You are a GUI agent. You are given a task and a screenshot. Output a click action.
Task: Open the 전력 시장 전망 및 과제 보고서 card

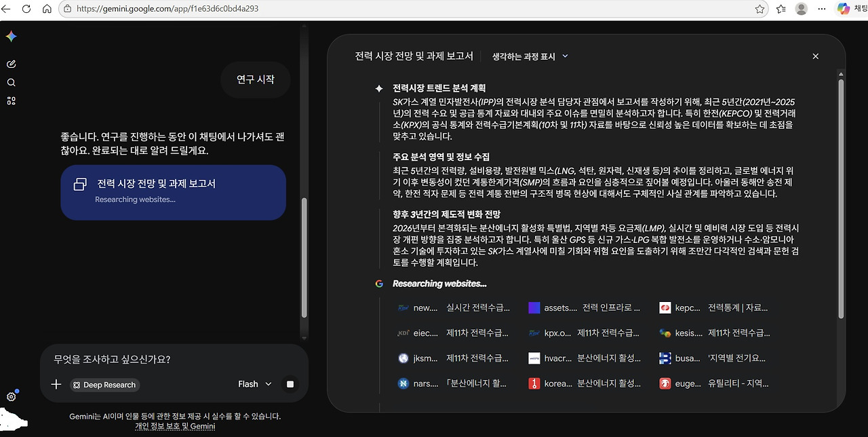click(x=173, y=192)
